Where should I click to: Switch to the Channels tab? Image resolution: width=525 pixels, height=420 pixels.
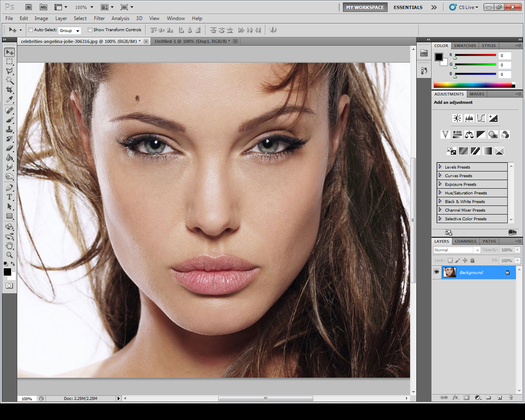pos(466,241)
